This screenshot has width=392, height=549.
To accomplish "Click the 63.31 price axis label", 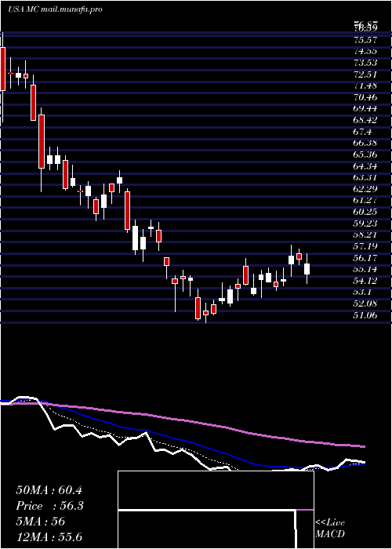I will [365, 177].
